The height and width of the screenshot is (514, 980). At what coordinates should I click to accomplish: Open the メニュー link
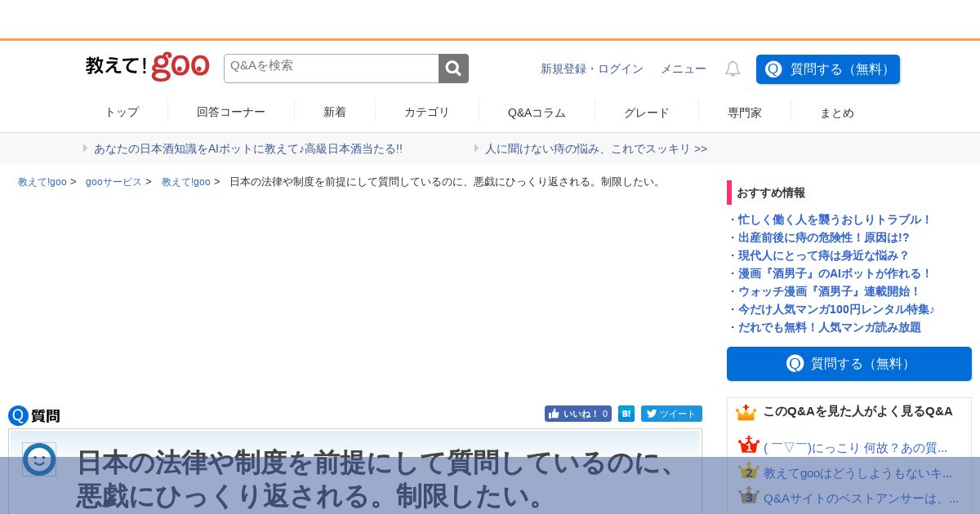tap(684, 69)
